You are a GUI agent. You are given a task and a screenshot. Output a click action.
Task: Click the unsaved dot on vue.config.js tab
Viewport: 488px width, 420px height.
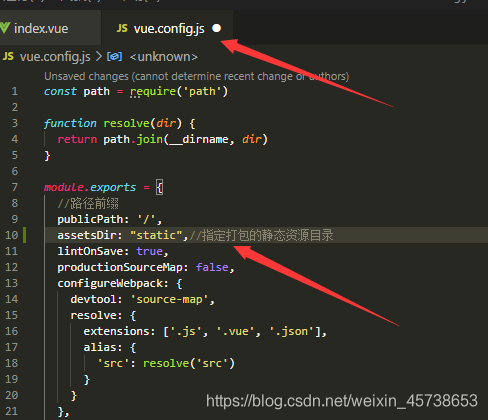217,28
